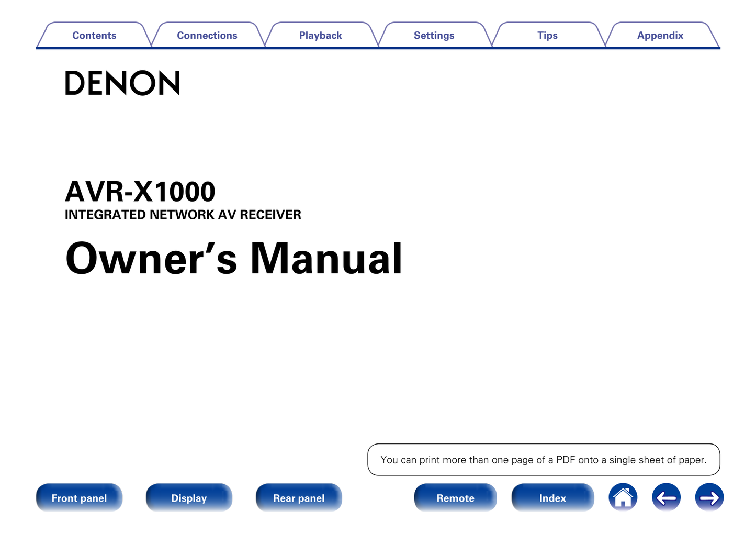Select the Playback tab
Screen dimensions: 756x533
(x=320, y=36)
